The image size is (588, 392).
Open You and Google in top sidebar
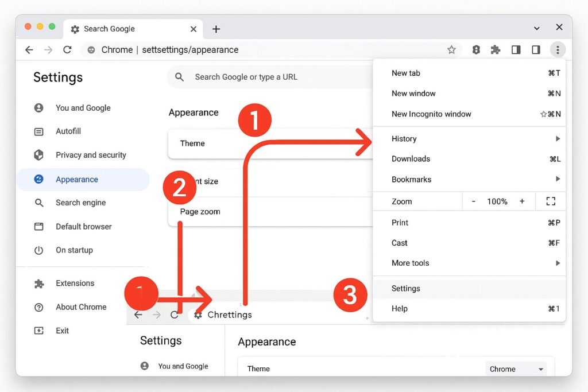83,108
